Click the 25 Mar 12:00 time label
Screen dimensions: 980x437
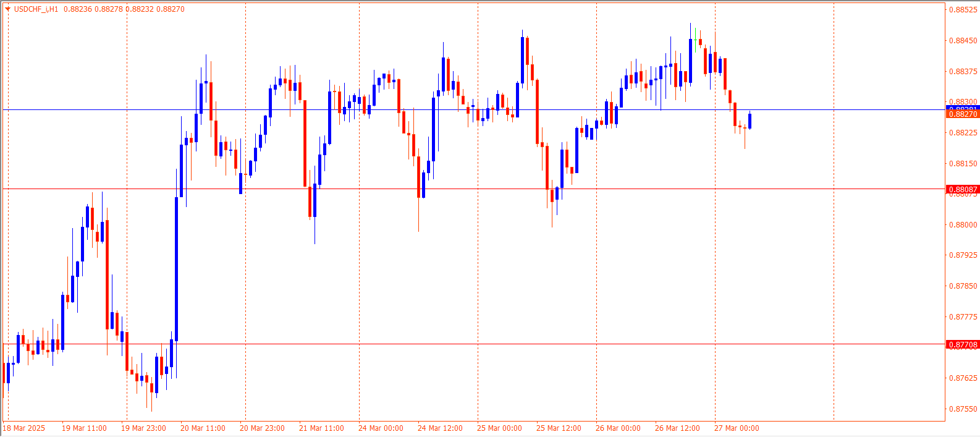click(559, 428)
